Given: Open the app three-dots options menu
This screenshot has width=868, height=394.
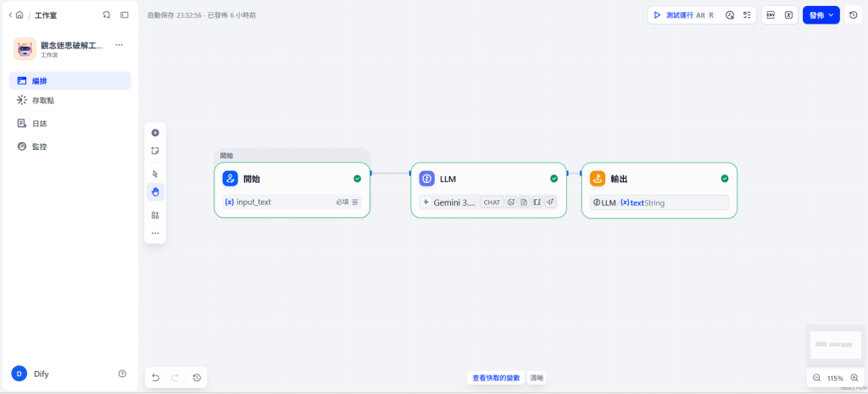Looking at the screenshot, I should (119, 45).
